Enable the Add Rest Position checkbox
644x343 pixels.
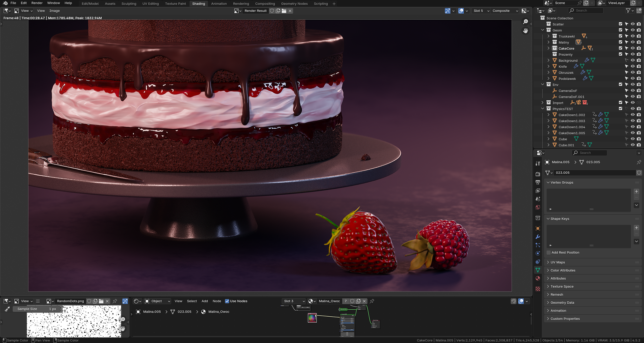(548, 252)
